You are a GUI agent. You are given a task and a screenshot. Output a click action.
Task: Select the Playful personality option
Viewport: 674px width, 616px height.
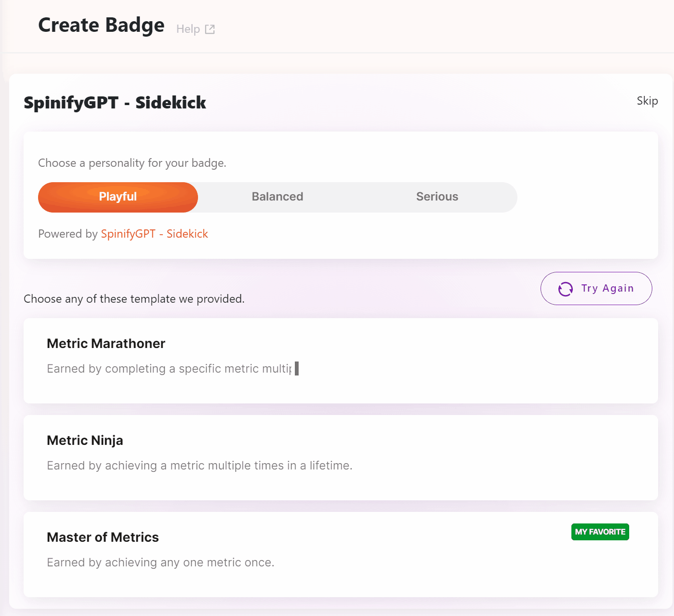(x=118, y=197)
